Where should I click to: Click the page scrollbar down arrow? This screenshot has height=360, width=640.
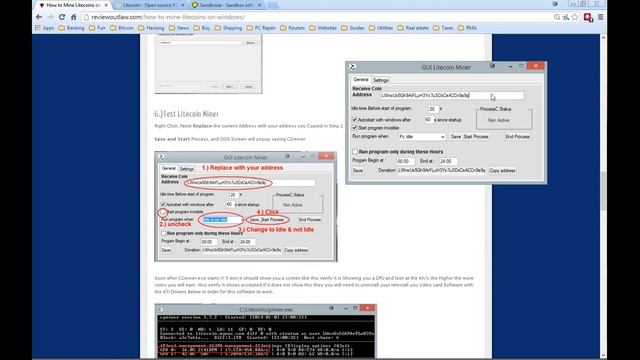coord(603,356)
